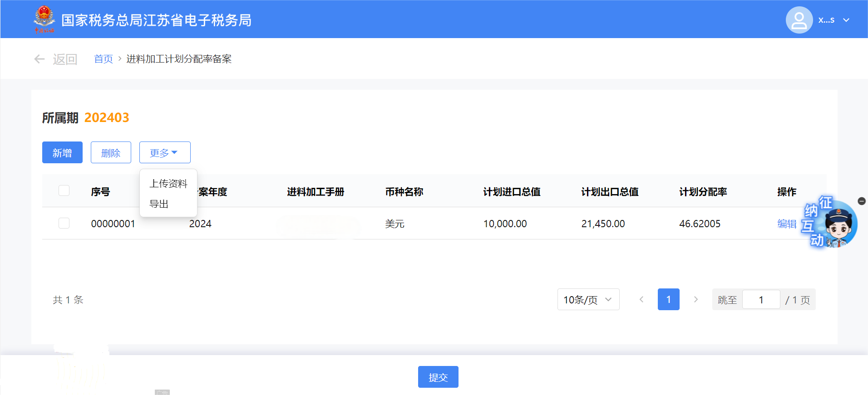
Task: Collapse the 更多 dropdown button
Action: 164,152
